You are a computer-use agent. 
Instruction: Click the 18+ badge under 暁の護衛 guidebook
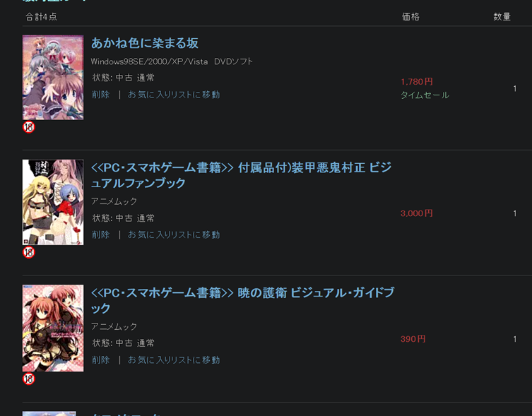[x=29, y=379]
